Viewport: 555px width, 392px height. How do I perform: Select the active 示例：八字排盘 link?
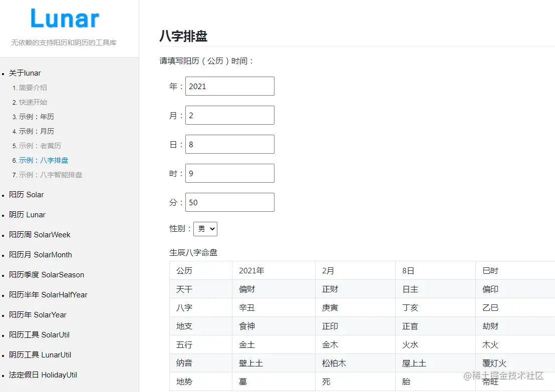44,160
